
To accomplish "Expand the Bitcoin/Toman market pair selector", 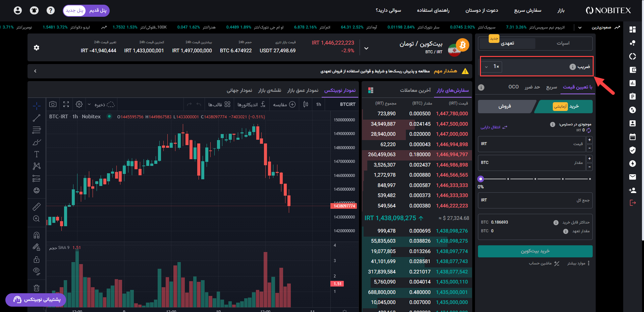I will coord(366,48).
